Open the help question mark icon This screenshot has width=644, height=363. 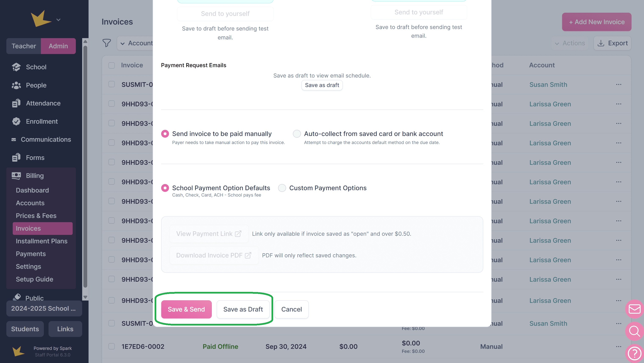(634, 353)
